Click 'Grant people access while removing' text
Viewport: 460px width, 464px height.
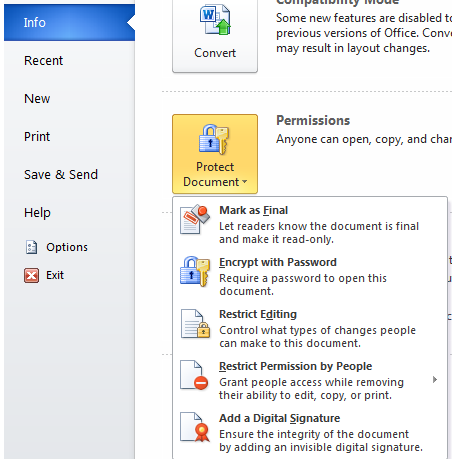(x=311, y=382)
